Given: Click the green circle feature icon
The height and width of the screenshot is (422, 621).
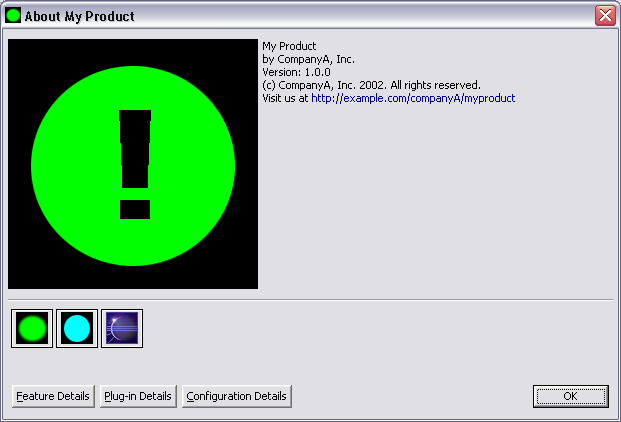Looking at the screenshot, I should coord(32,328).
